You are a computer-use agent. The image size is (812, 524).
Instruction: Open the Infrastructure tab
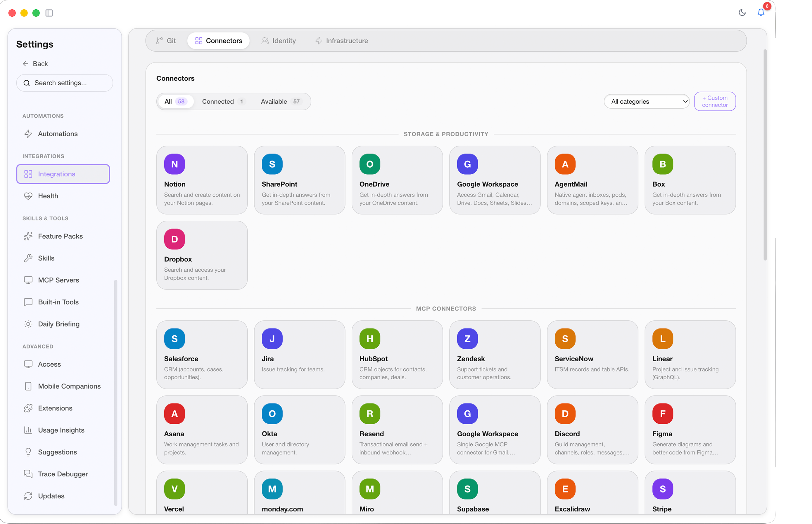[x=342, y=41]
